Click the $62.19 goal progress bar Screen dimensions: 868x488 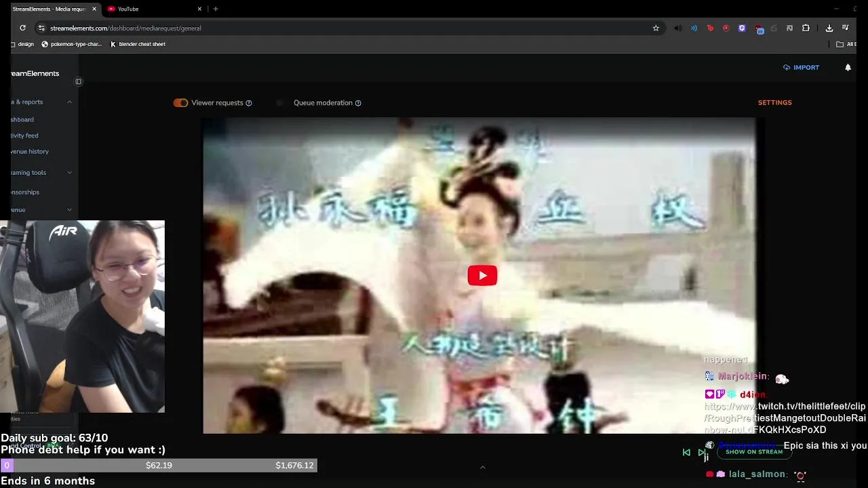tap(159, 466)
